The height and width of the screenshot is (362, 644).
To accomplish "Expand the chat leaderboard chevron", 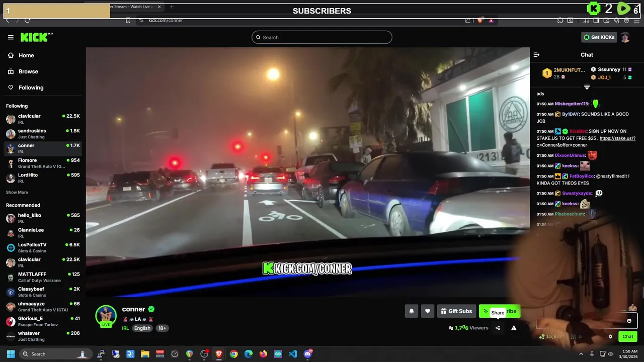I will [587, 87].
